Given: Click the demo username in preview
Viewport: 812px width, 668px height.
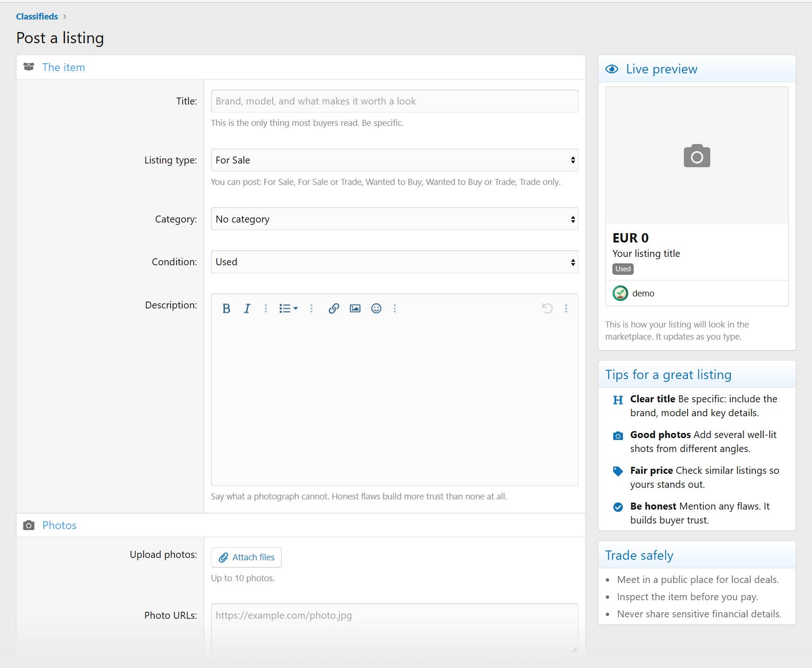Looking at the screenshot, I should pos(643,293).
